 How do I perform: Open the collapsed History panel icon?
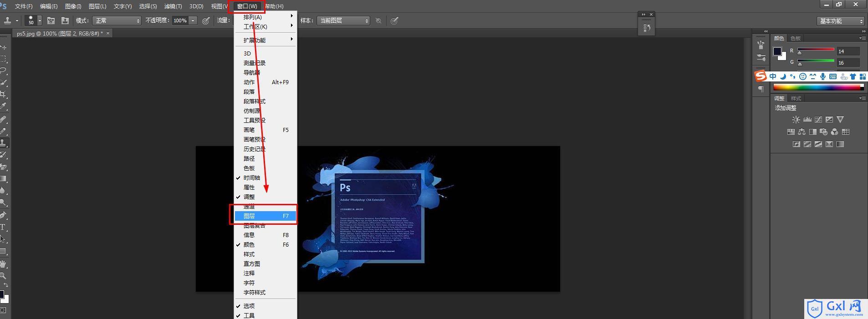pos(647,28)
